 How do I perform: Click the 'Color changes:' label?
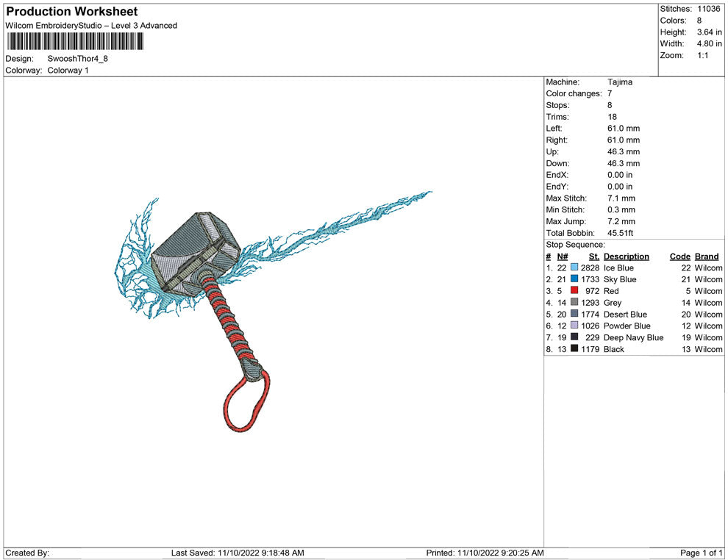[x=574, y=94]
